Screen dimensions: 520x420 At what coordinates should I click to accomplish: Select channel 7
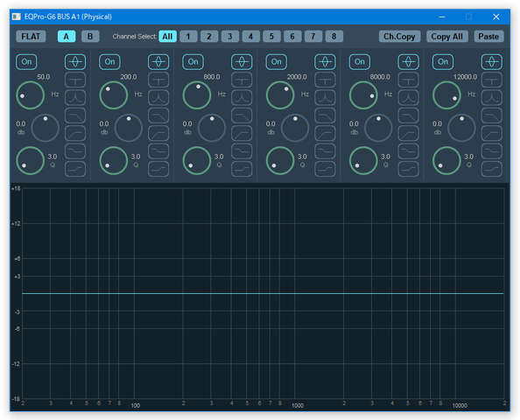[x=313, y=37]
